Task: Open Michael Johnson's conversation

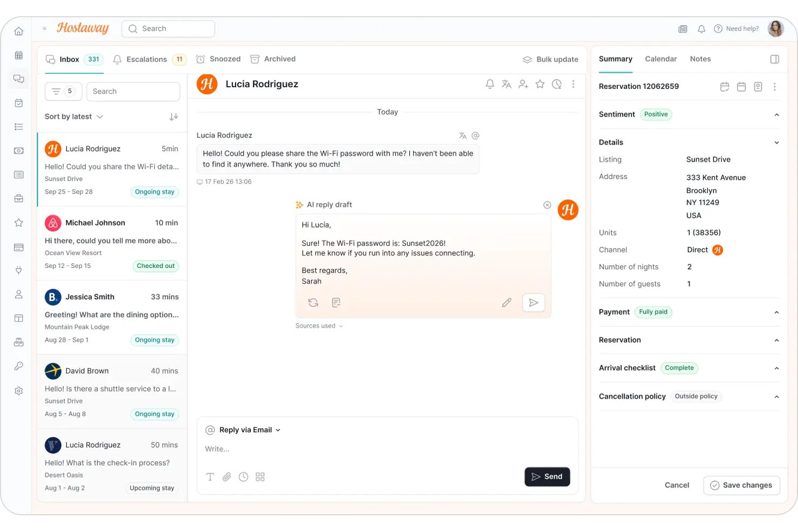Action: [112, 244]
